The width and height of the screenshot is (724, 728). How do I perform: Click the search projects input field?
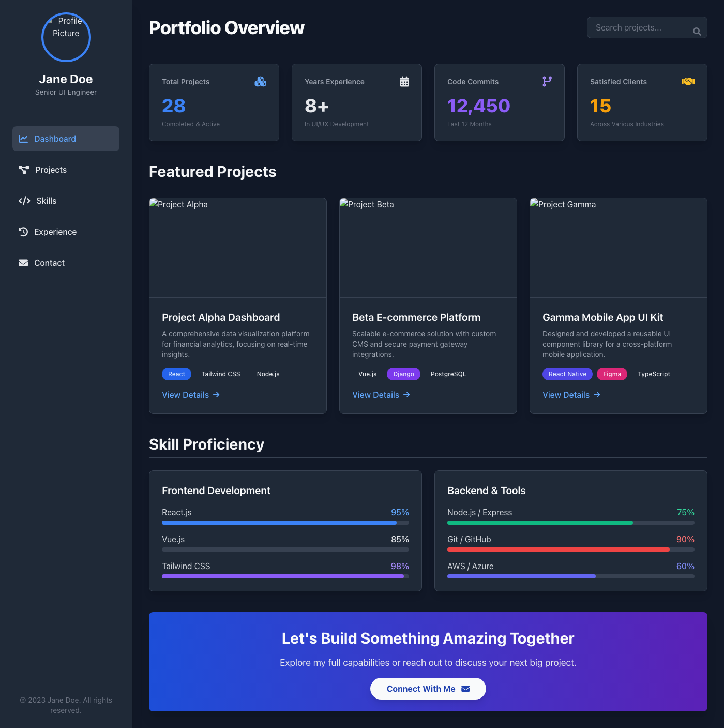click(641, 27)
